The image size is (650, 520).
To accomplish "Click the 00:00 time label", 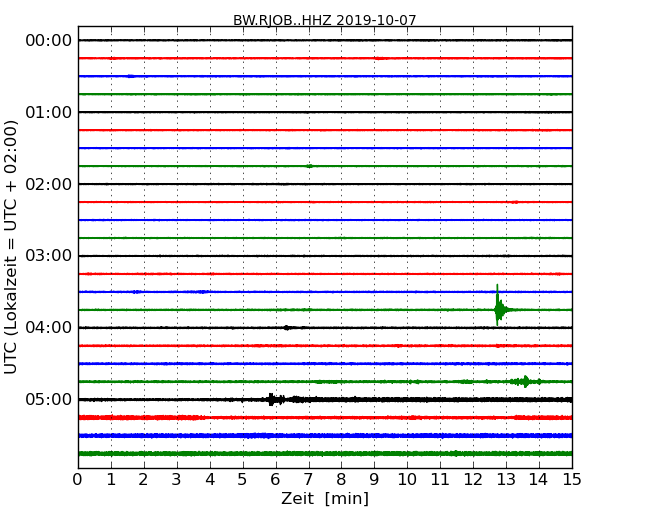I will coord(49,41).
